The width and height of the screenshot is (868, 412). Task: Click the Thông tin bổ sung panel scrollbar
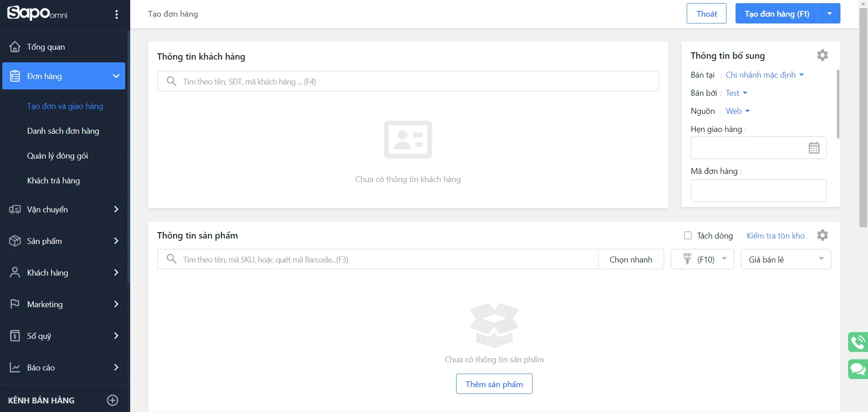pyautogui.click(x=838, y=104)
